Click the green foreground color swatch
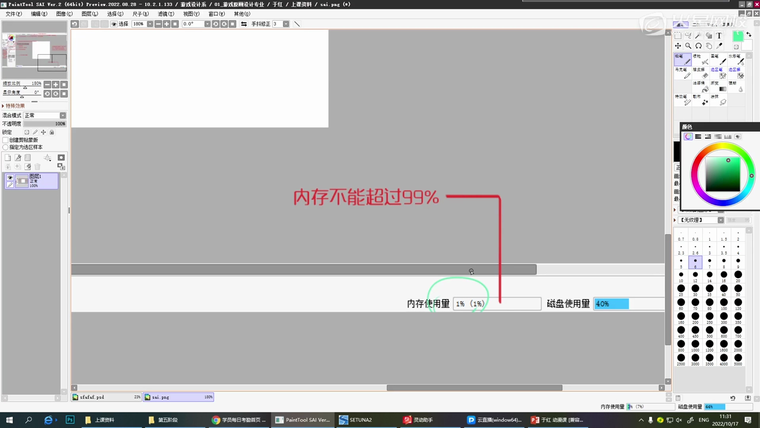The image size is (760, 428). (x=737, y=36)
